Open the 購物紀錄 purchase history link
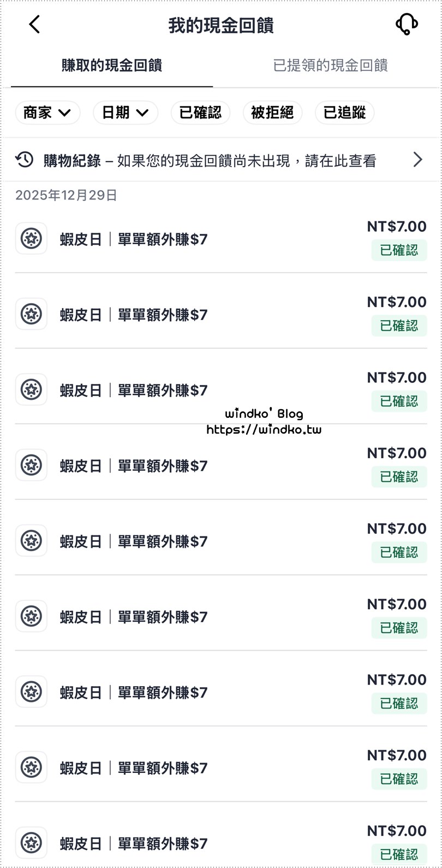 (x=72, y=161)
